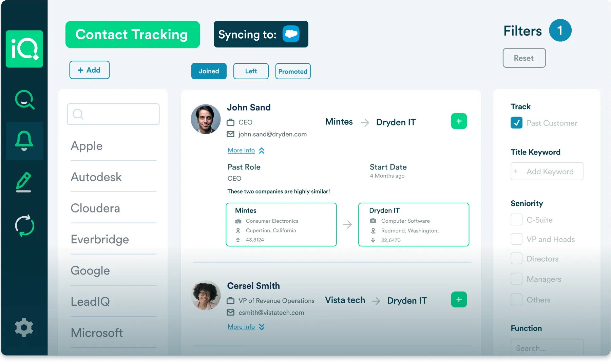The width and height of the screenshot is (611, 364).
Task: Switch to the Promoted tab
Action: [x=292, y=71]
